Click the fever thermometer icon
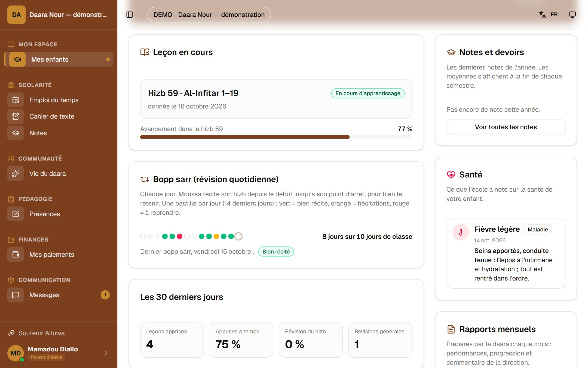Screen dimensions: 588x368 pyautogui.click(x=461, y=232)
